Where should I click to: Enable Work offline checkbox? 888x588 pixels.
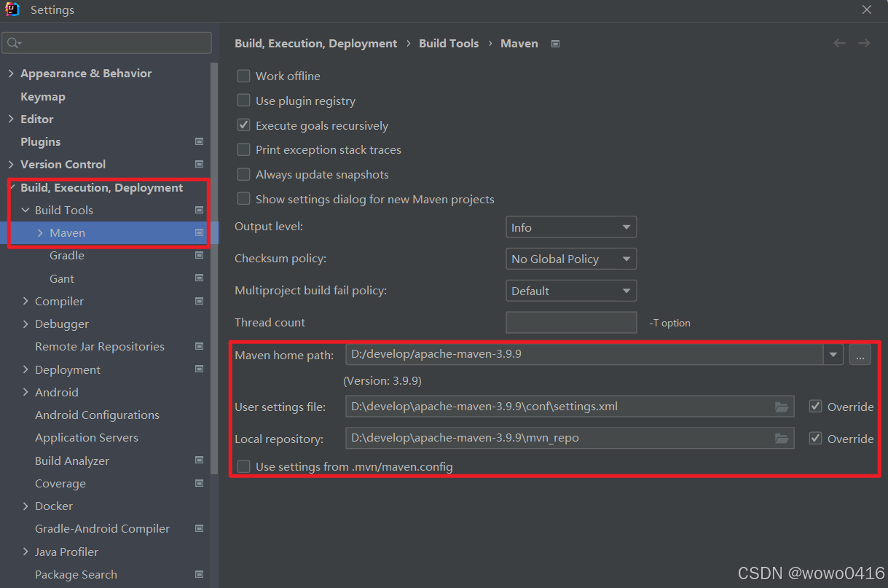pyautogui.click(x=243, y=76)
